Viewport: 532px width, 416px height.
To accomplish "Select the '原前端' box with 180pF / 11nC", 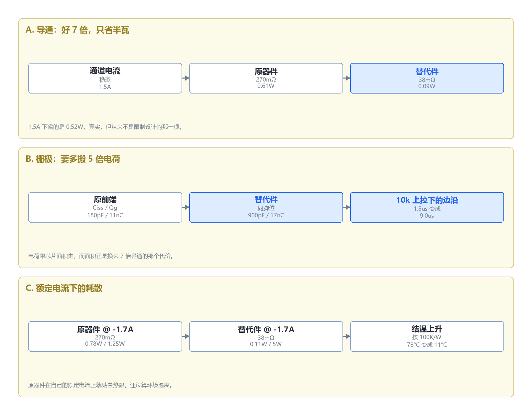I will [x=105, y=207].
